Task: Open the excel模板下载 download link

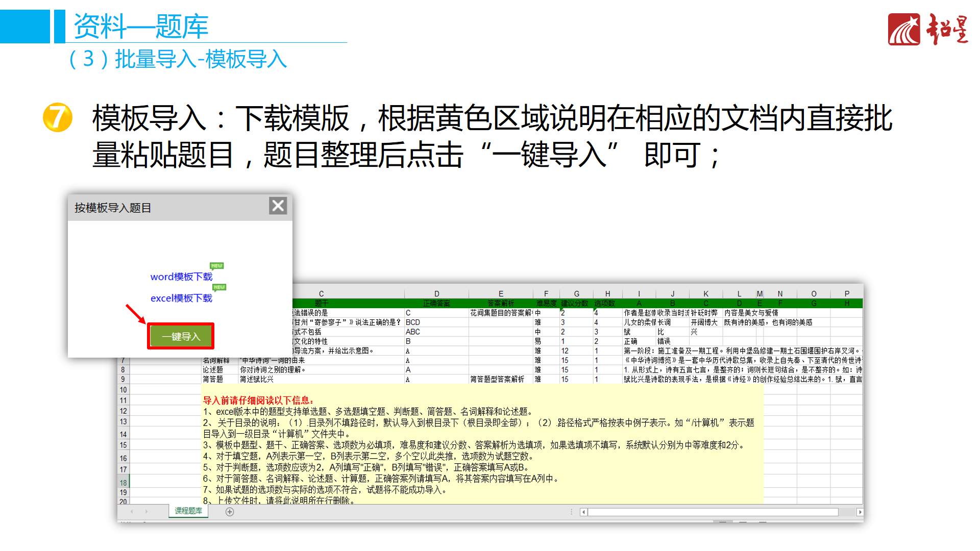Action: [x=181, y=298]
